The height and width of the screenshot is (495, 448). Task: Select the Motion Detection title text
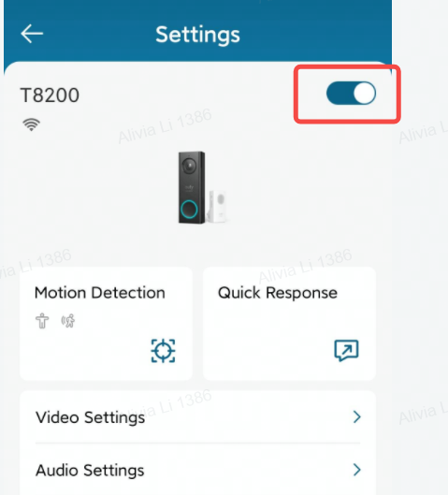tap(100, 293)
